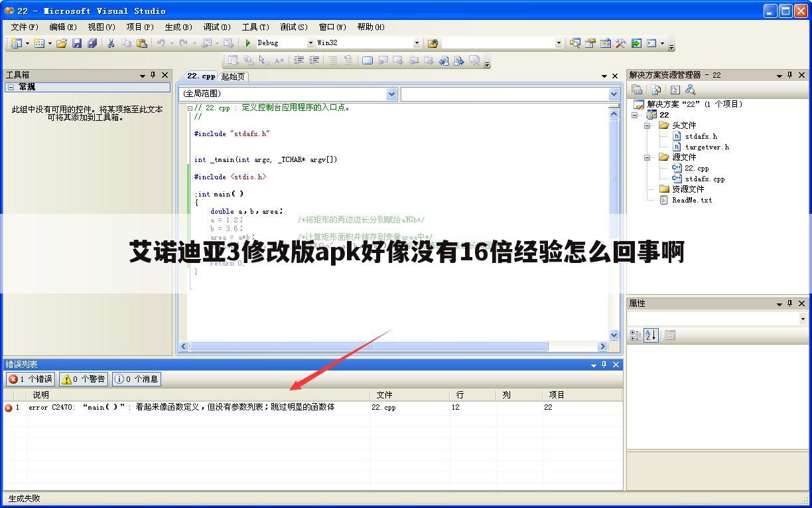Open the (全局范围) scope dropdown

[391, 94]
